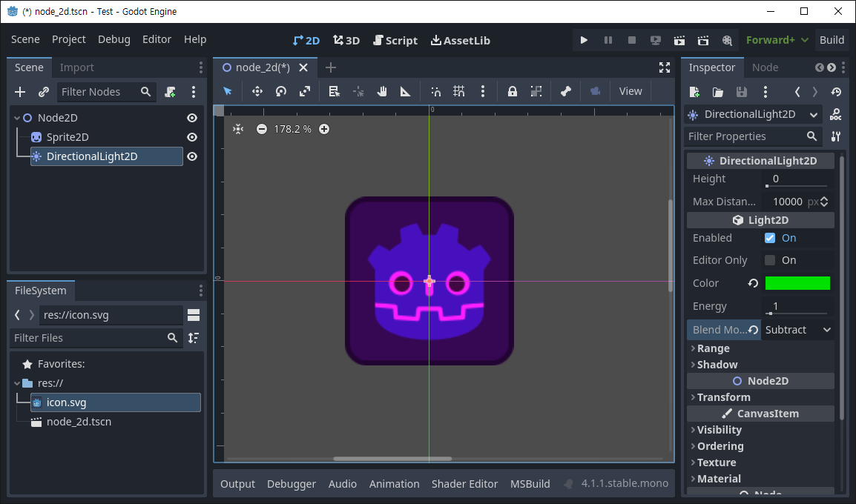This screenshot has width=856, height=504.
Task: Click the list select tool icon
Action: point(334,91)
